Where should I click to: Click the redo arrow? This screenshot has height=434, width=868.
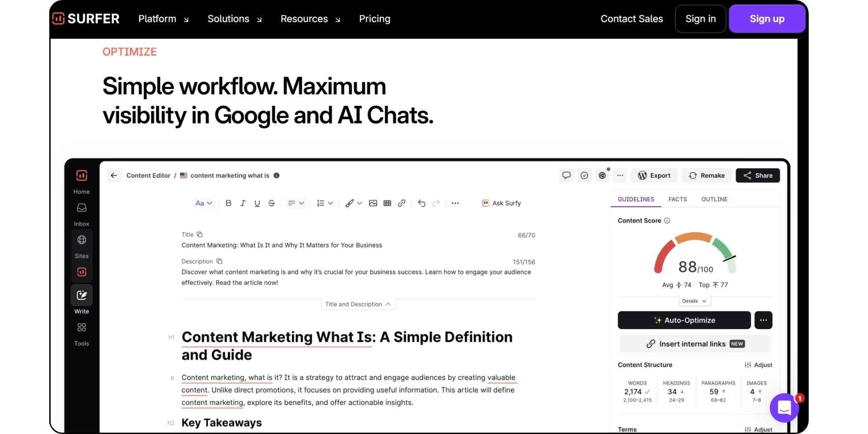(x=436, y=203)
